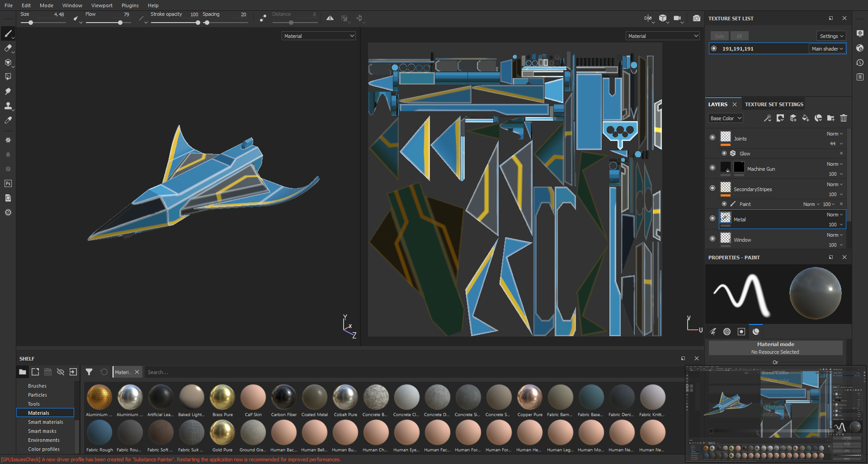Select the Polygon Fill tool
This screenshot has width=868, height=464.
pyautogui.click(x=8, y=77)
